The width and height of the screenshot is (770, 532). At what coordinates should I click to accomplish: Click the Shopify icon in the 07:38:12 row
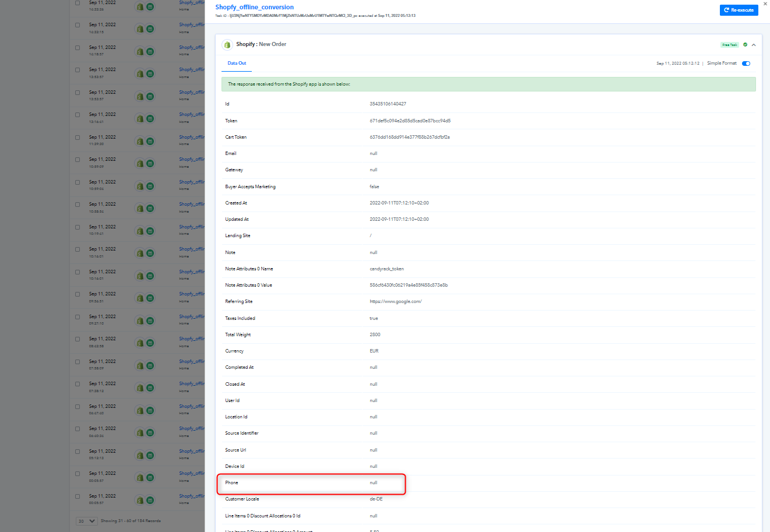pos(140,388)
